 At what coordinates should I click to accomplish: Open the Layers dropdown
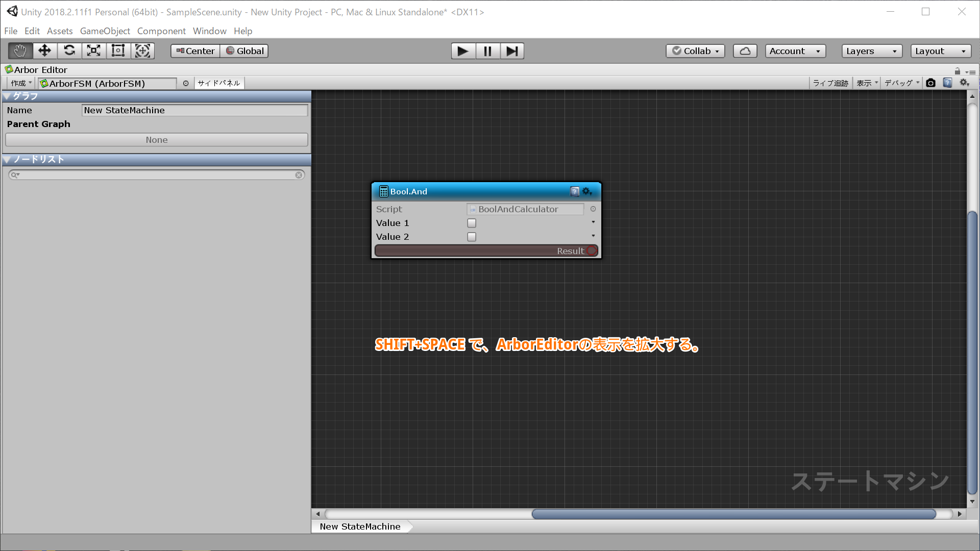[x=871, y=51]
